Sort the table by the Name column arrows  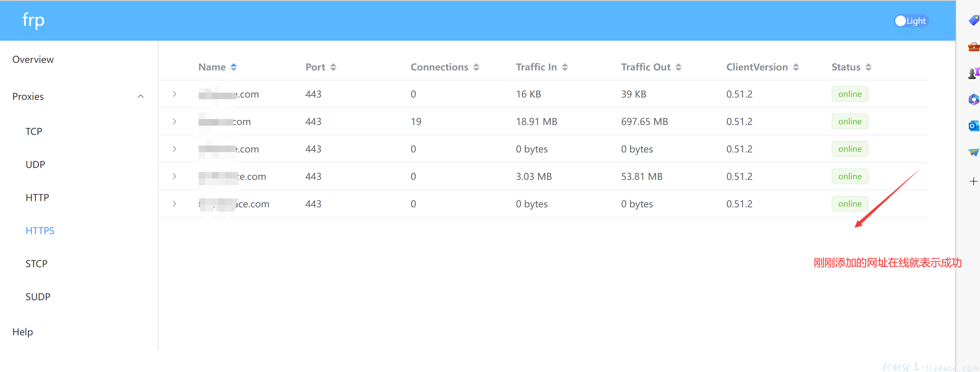click(x=234, y=67)
